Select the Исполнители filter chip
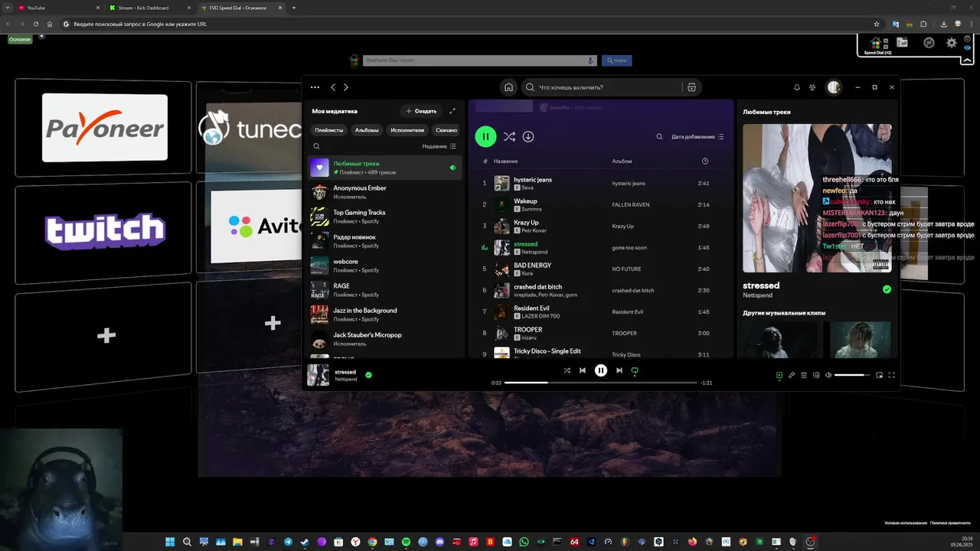This screenshot has height=551, width=980. [x=407, y=130]
